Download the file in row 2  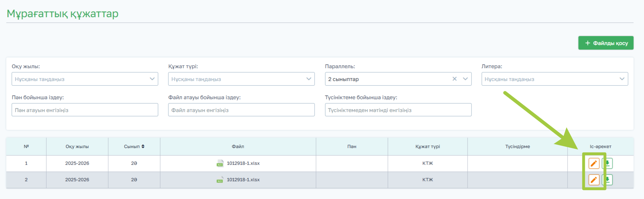(608, 180)
